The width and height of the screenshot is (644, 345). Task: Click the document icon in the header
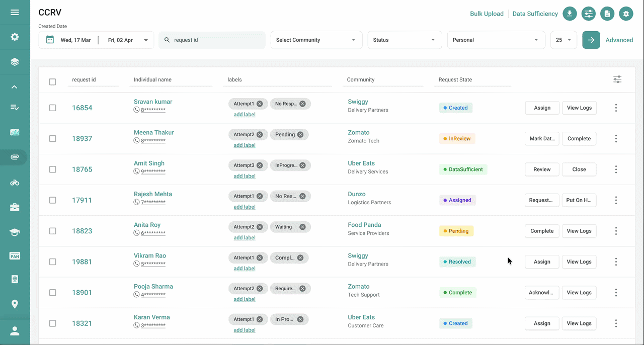coord(607,14)
